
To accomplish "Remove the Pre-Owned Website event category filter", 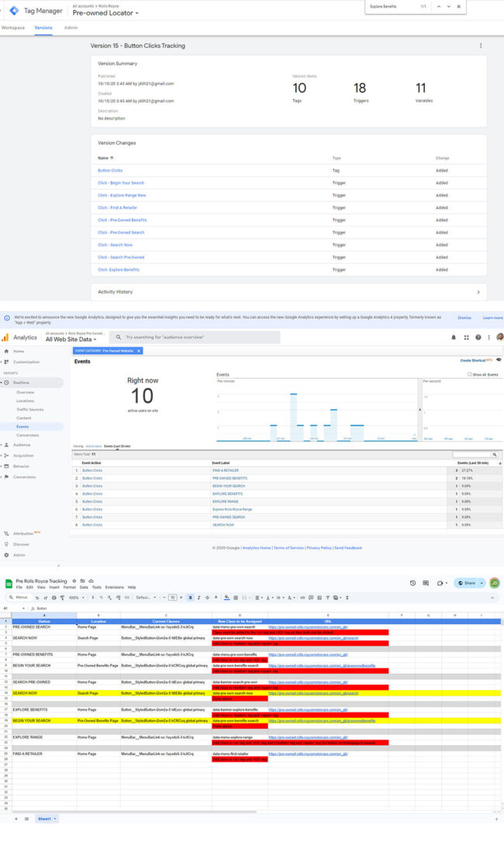I will click(139, 351).
